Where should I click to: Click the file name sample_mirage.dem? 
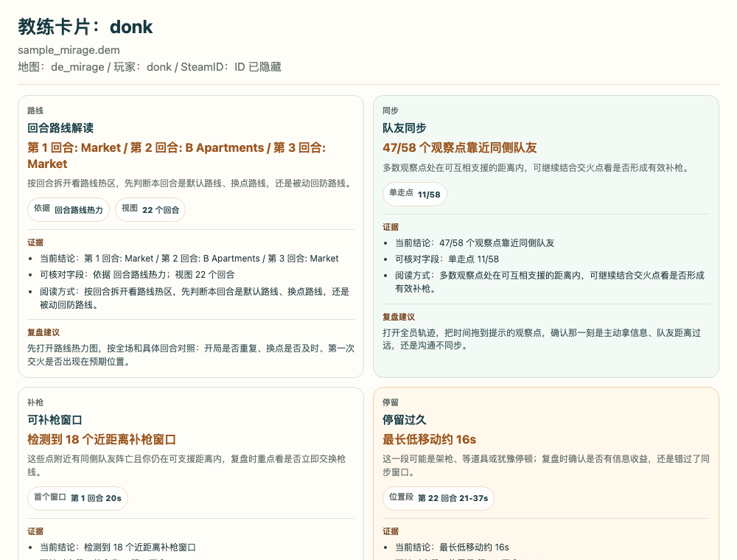pos(69,50)
